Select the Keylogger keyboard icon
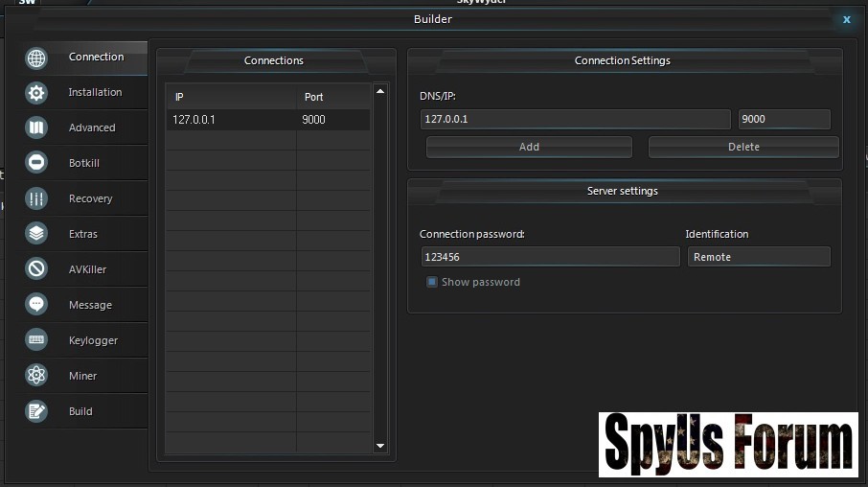 [x=36, y=340]
